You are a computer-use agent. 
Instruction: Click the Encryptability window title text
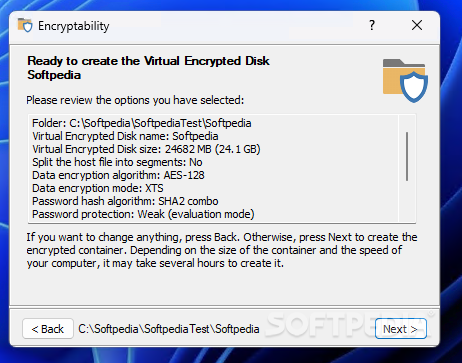(74, 26)
